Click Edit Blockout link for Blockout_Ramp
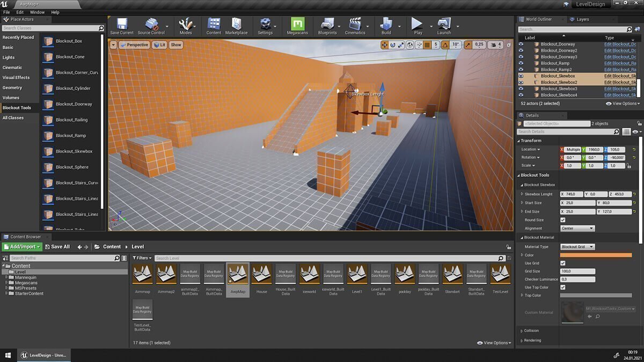Viewport: 644px width, 362px height. click(620, 63)
